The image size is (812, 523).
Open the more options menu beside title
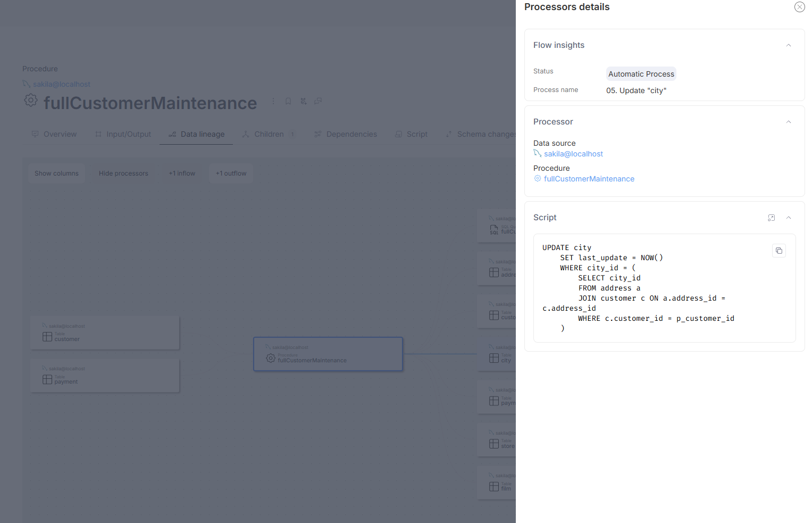point(273,101)
